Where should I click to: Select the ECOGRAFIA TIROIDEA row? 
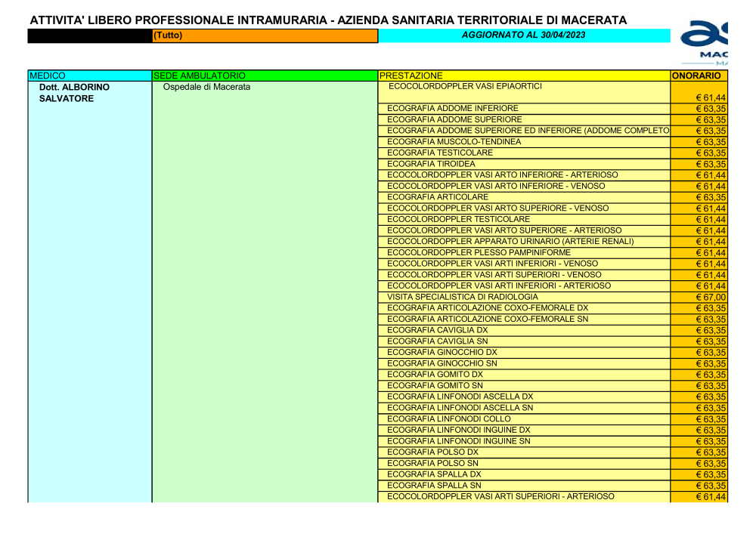click(x=432, y=164)
